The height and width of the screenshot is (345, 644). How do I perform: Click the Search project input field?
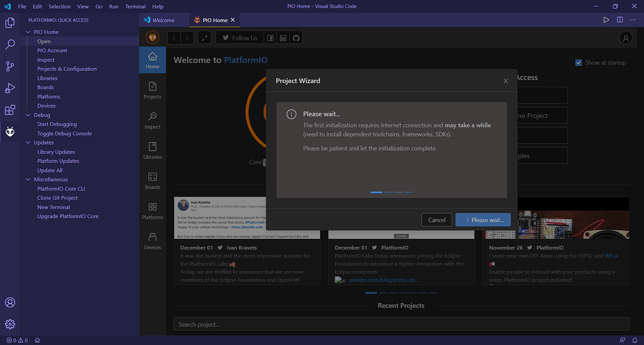coord(401,324)
